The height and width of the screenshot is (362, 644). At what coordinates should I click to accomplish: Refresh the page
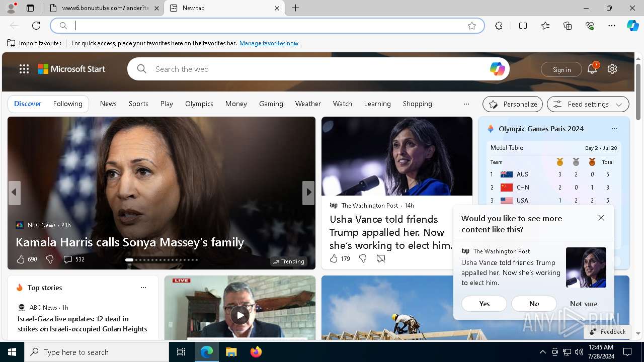pos(36,26)
